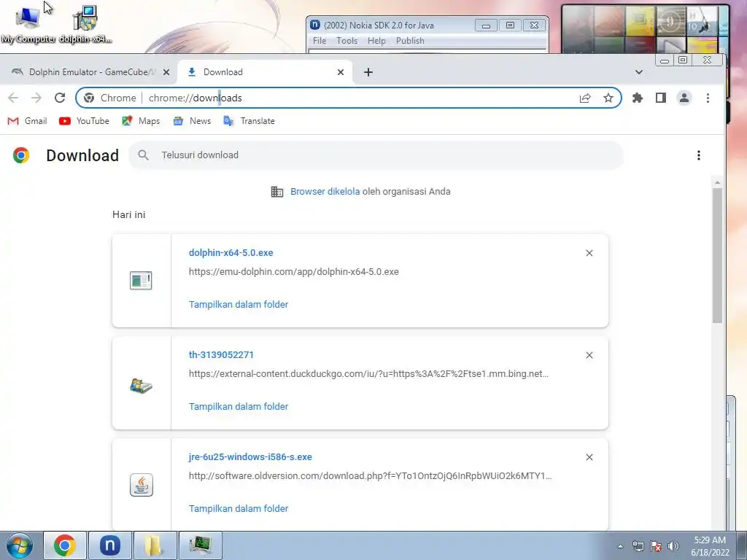
Task: Select the Download tab
Action: tap(265, 72)
